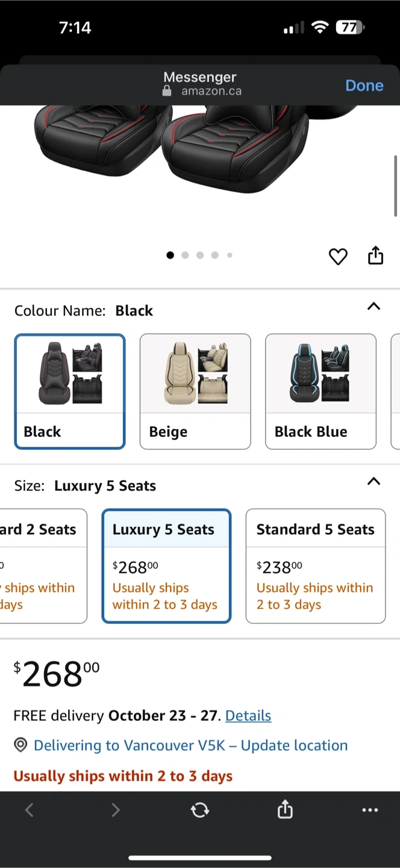Collapse the Size section chevron
400x868 pixels.
[x=373, y=481]
